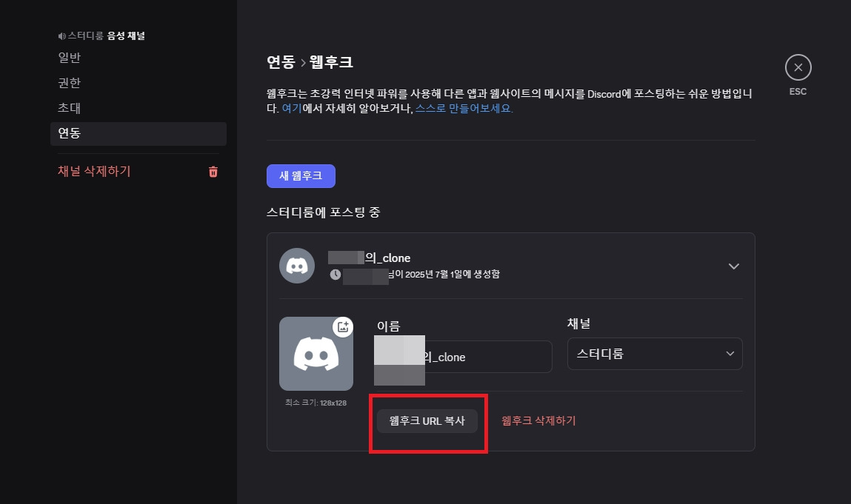Click the clock icon beside creation date
851x504 pixels.
point(336,275)
